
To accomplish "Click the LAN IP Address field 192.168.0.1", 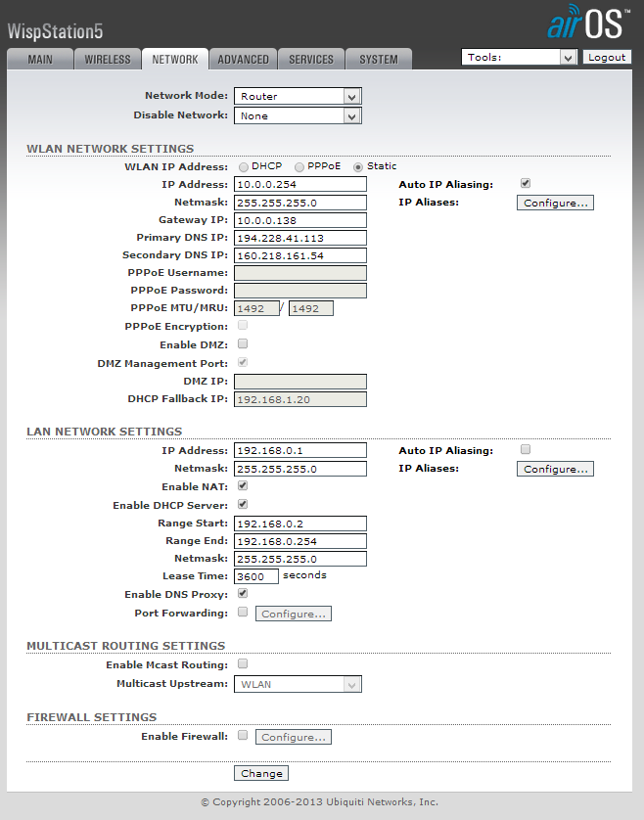I will [300, 450].
